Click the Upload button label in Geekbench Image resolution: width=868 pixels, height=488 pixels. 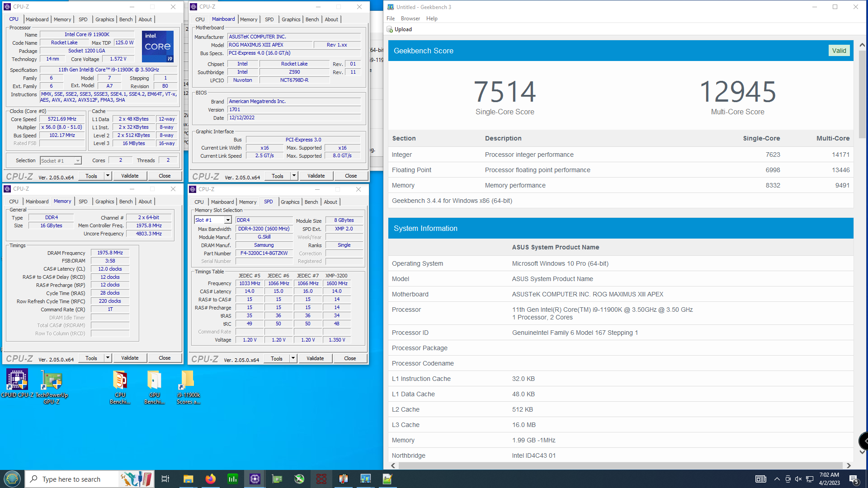tap(403, 29)
